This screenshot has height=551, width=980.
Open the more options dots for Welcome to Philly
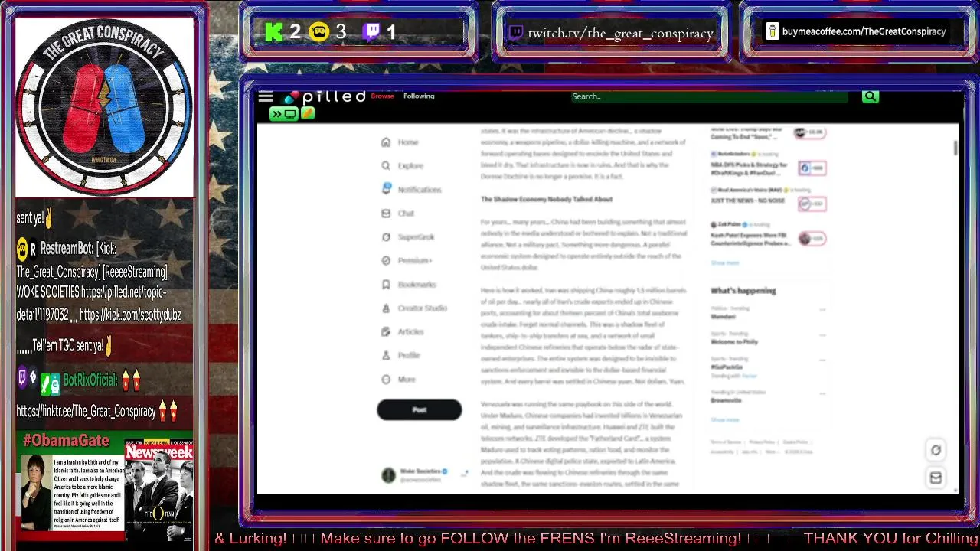[x=822, y=335]
